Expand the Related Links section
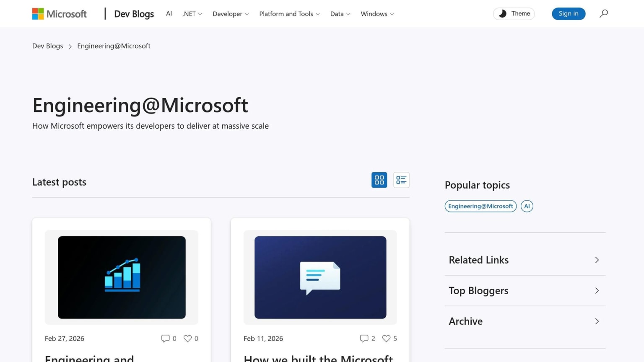This screenshot has height=362, width=644. tap(525, 260)
